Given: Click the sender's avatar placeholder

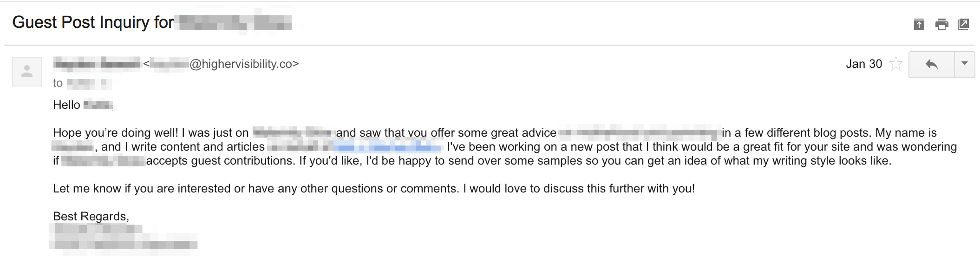Looking at the screenshot, I should click(x=27, y=71).
